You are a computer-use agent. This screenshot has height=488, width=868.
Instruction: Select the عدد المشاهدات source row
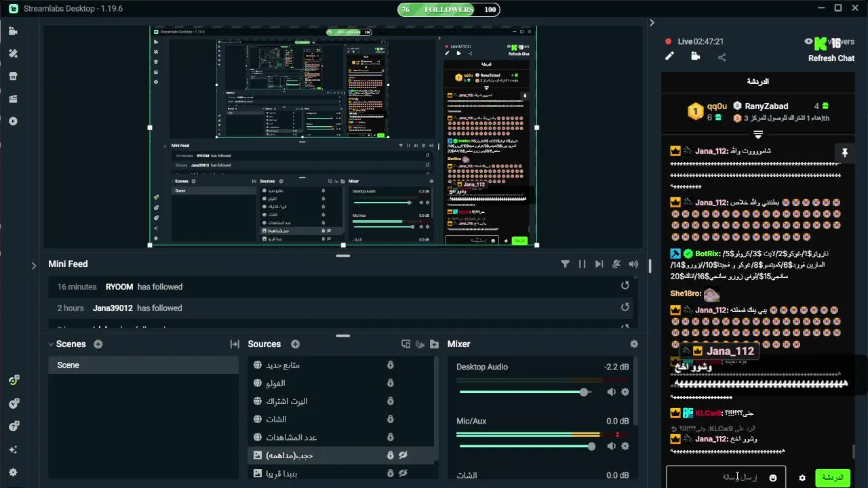point(342,437)
